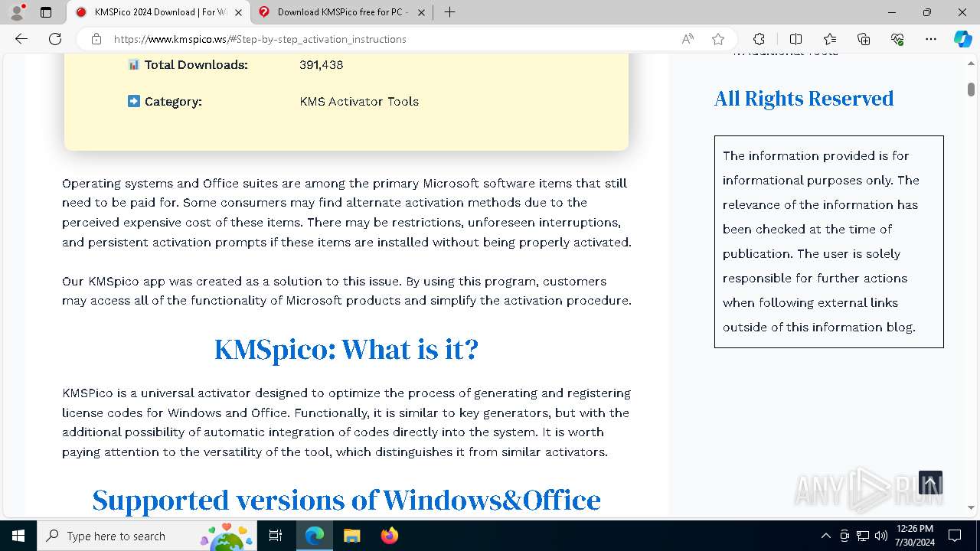The width and height of the screenshot is (980, 551).
Task: Turn on Read Aloud
Action: tap(688, 39)
